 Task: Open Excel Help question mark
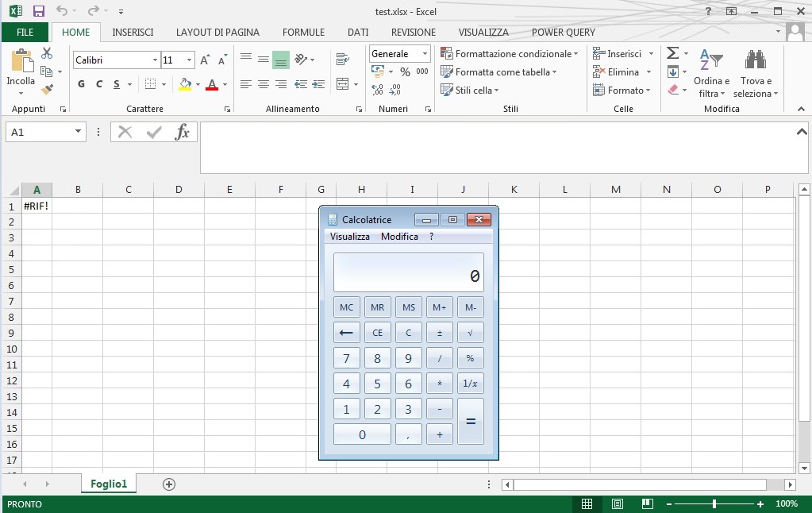[708, 11]
